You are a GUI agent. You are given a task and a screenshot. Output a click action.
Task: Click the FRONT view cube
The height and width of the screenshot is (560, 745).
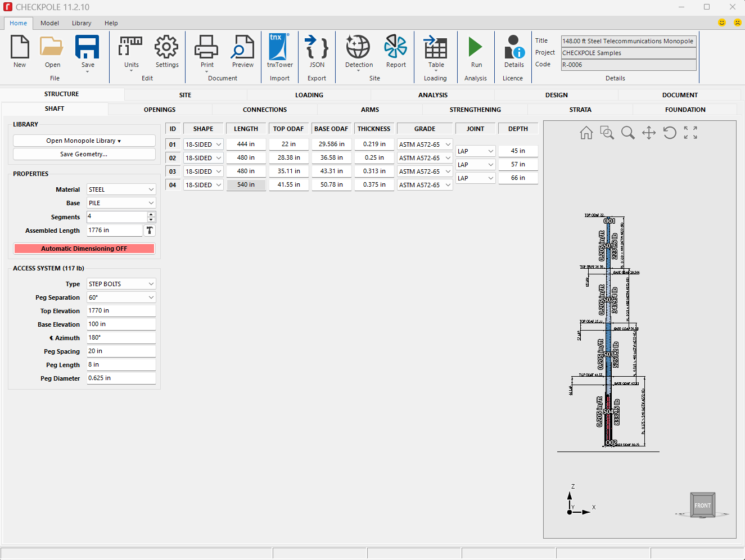click(x=702, y=505)
